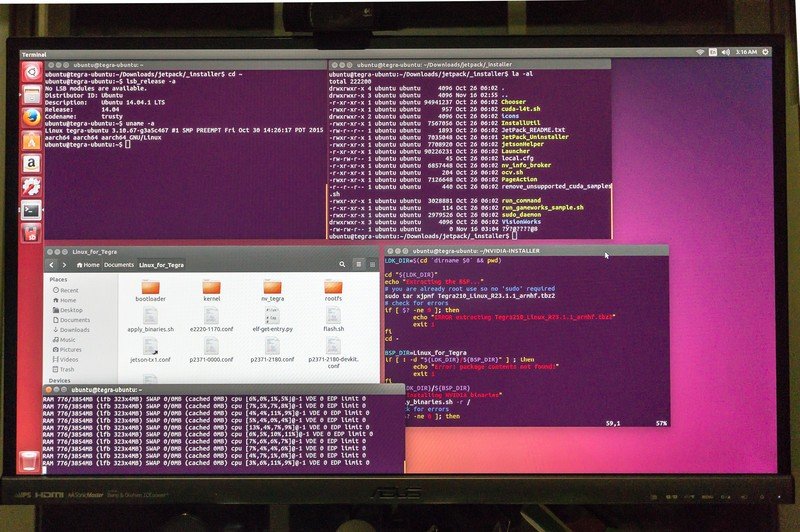Select the rootfs folder

333,291
